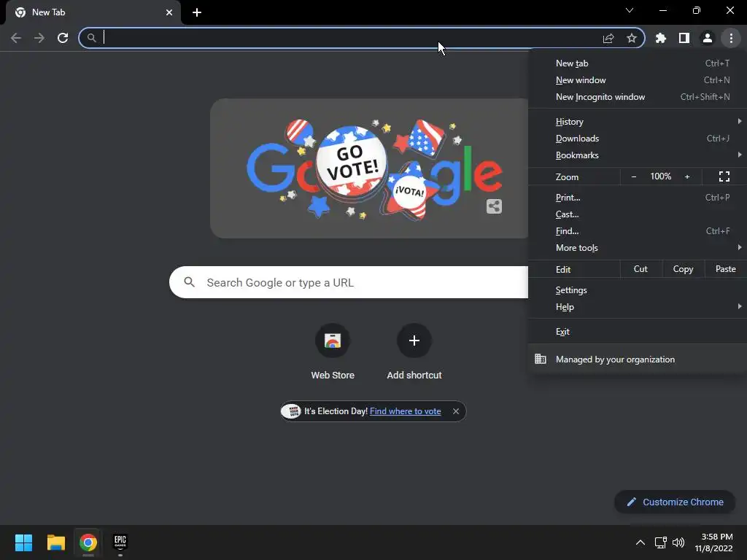Close the New Tab tab
The width and height of the screenshot is (747, 560).
point(169,12)
